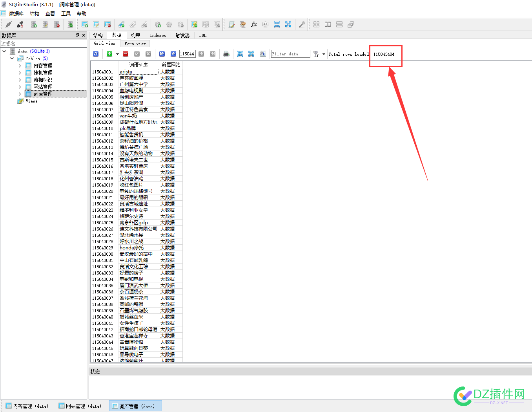The width and height of the screenshot is (532, 412).
Task: Click the refresh database schema icon
Action: coord(70,24)
